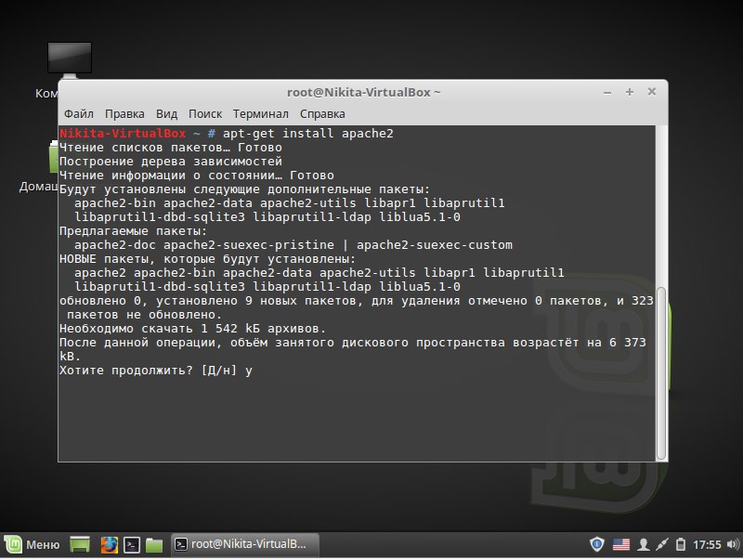743x560 pixels.
Task: Click the text 'Чтение списков пакетов… Готово'
Action: coord(171,148)
